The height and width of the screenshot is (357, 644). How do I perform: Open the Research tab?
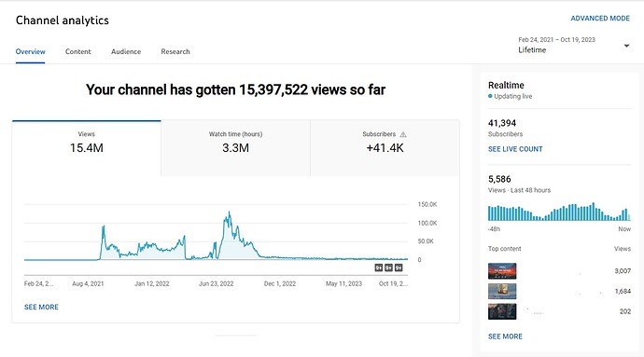tap(175, 51)
